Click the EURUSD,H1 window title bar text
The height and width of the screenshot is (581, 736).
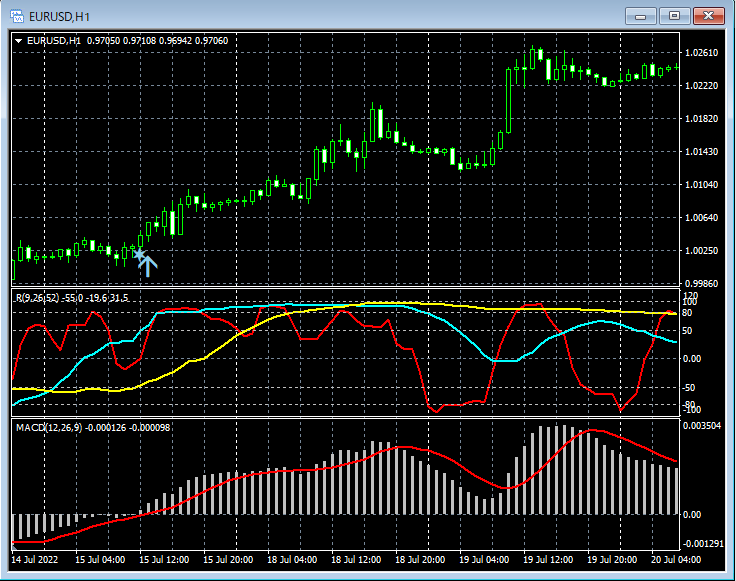pos(61,15)
